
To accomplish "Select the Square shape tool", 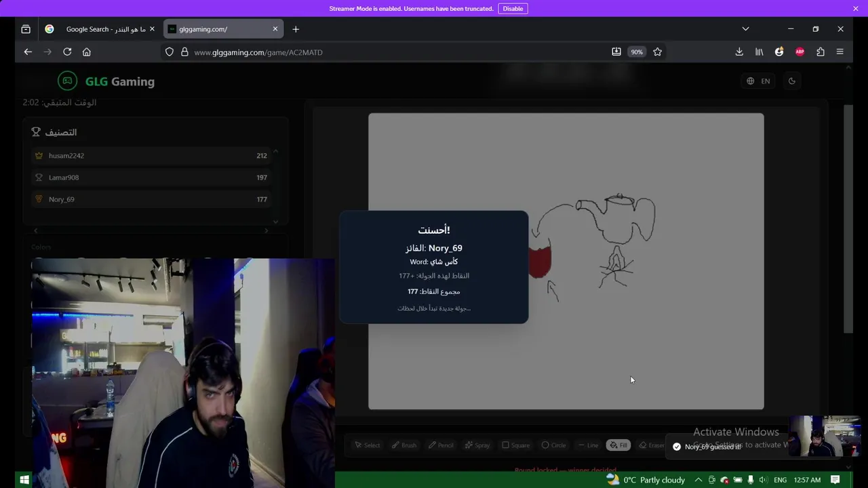I will 515,445.
